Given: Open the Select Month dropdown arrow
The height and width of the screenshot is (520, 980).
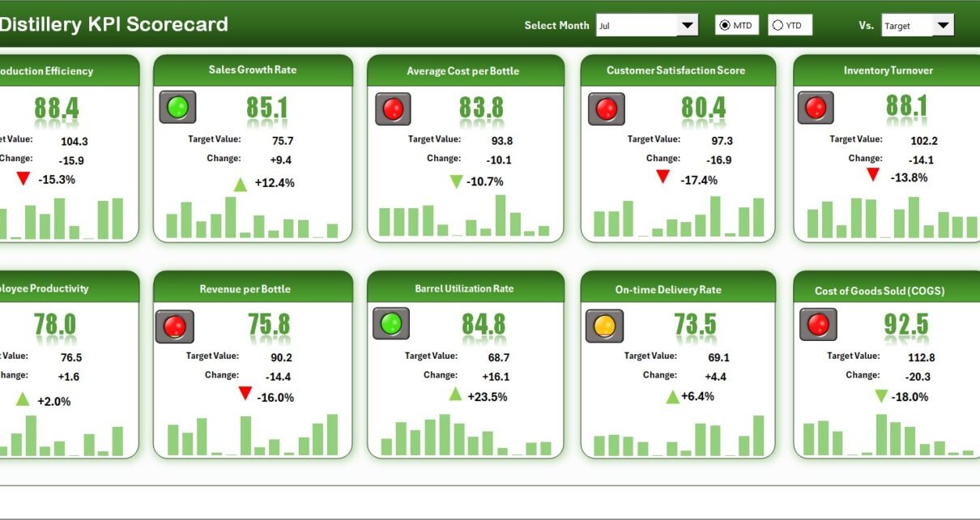Looking at the screenshot, I should pyautogui.click(x=687, y=26).
